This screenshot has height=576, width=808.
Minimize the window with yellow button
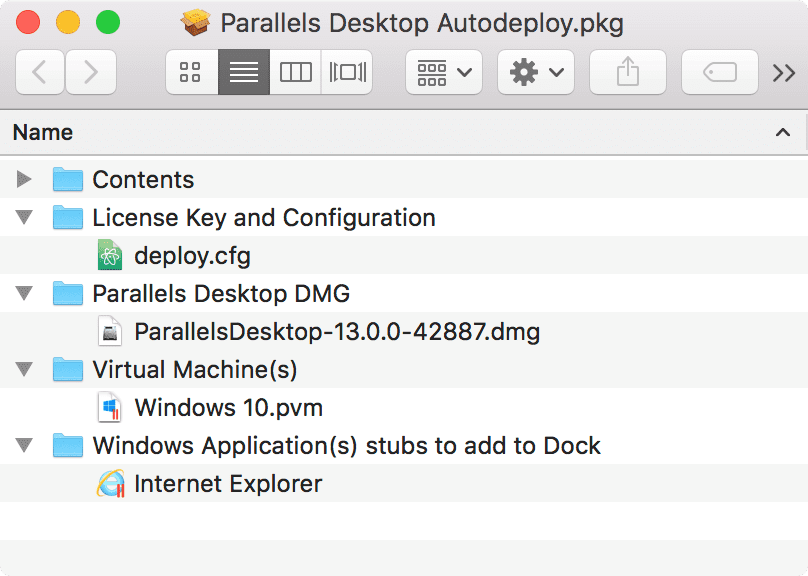click(x=68, y=23)
